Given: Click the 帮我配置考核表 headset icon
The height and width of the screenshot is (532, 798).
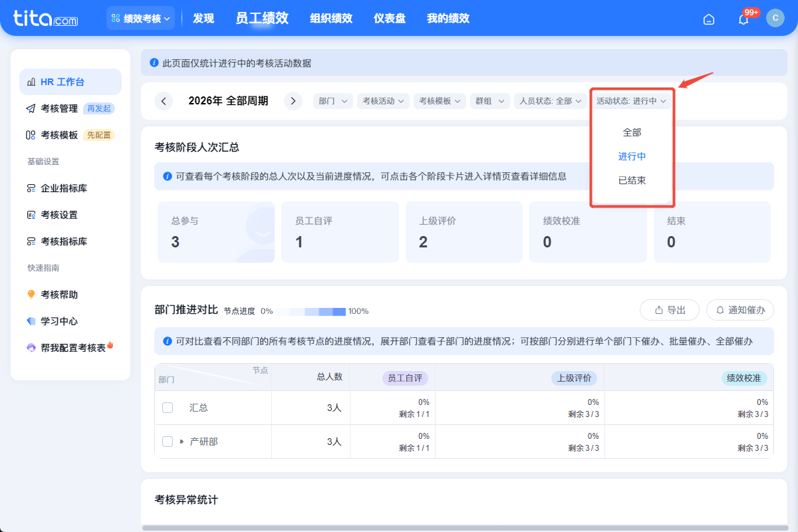Looking at the screenshot, I should pyautogui.click(x=31, y=348).
